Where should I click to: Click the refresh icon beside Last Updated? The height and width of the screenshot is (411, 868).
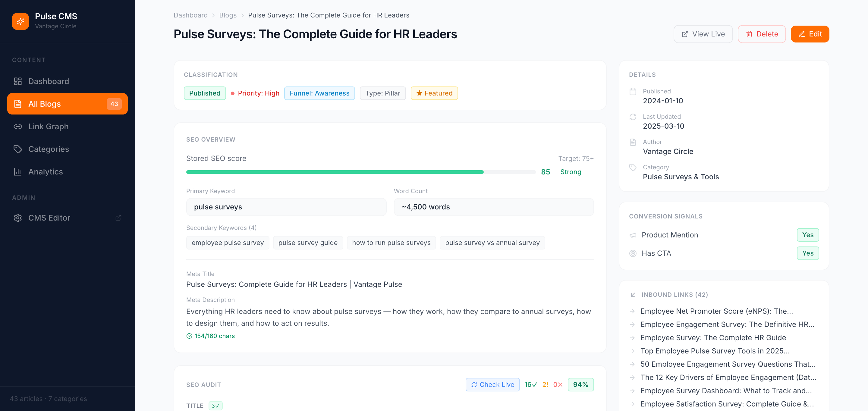(633, 117)
